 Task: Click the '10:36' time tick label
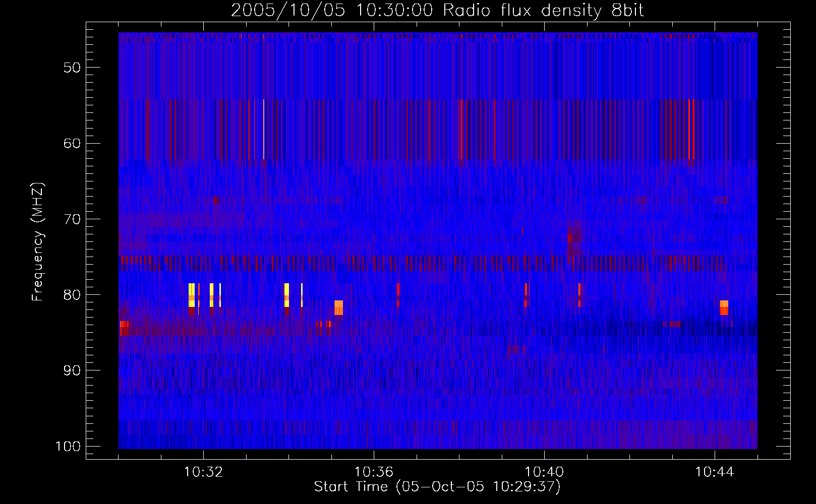click(374, 472)
